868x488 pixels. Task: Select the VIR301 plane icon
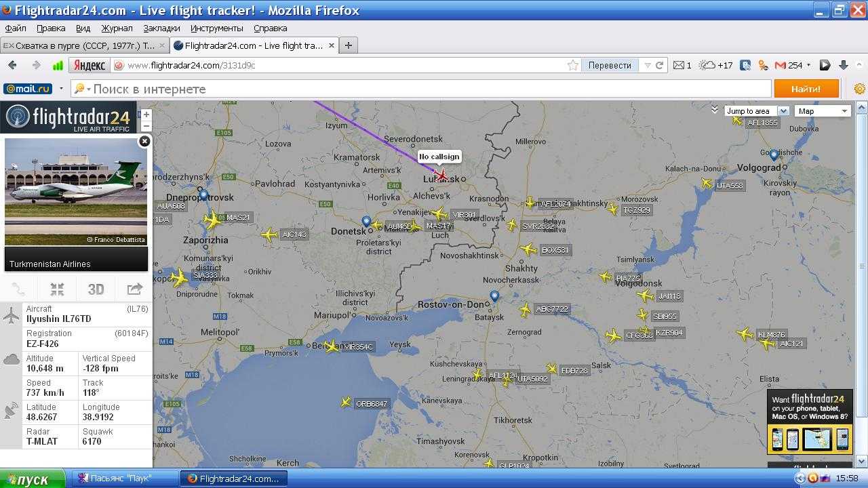pyautogui.click(x=440, y=214)
